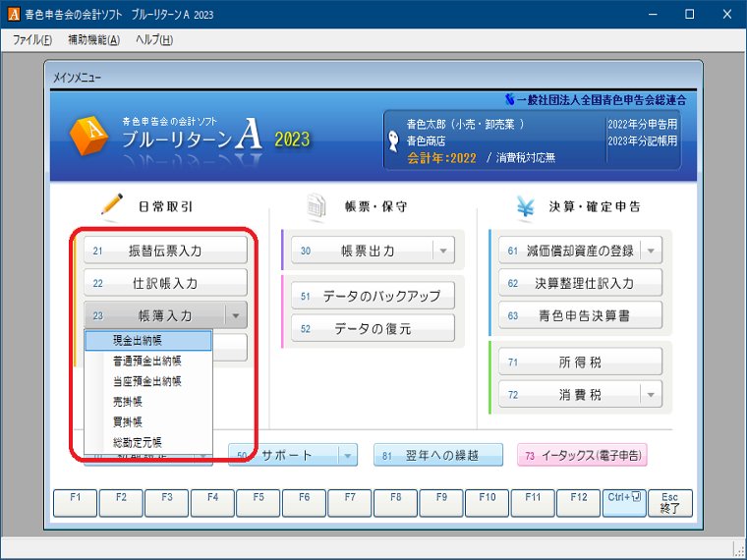Image resolution: width=747 pixels, height=560 pixels.
Task: Close the ブルーリターンA window
Action: point(727,15)
